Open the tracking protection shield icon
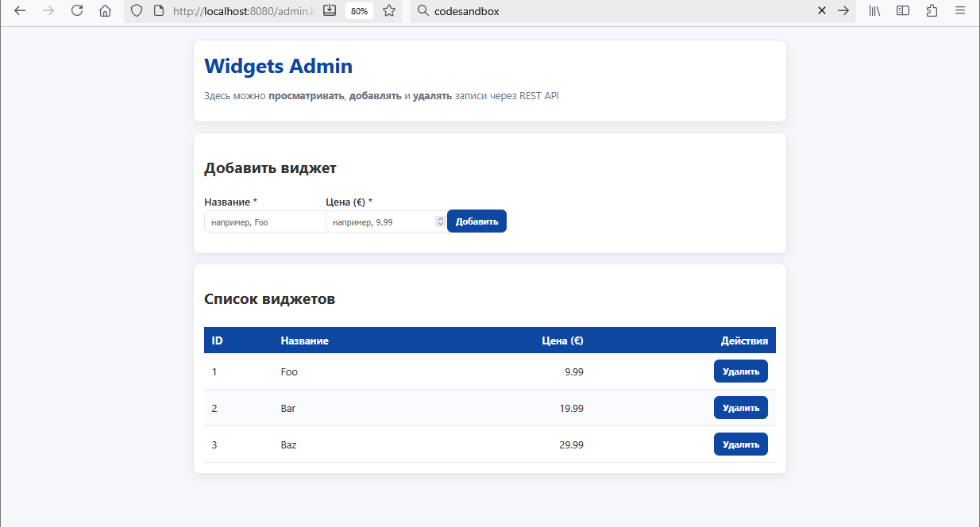 (137, 11)
